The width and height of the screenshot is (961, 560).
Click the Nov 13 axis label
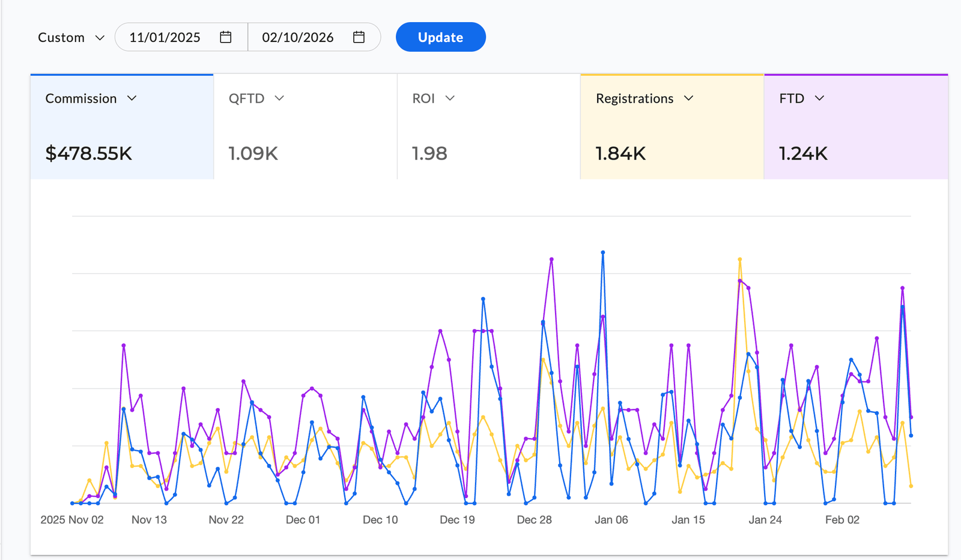tap(149, 520)
